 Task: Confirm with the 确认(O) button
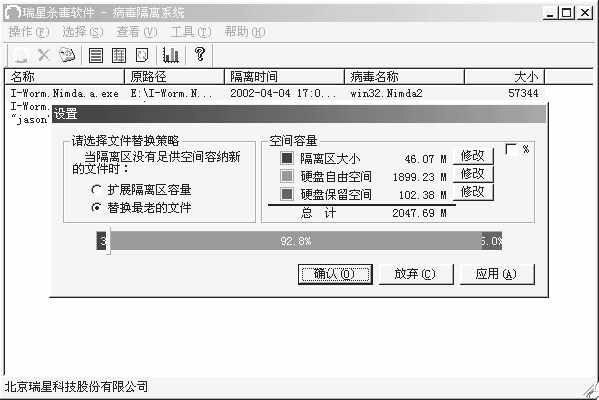tap(335, 274)
